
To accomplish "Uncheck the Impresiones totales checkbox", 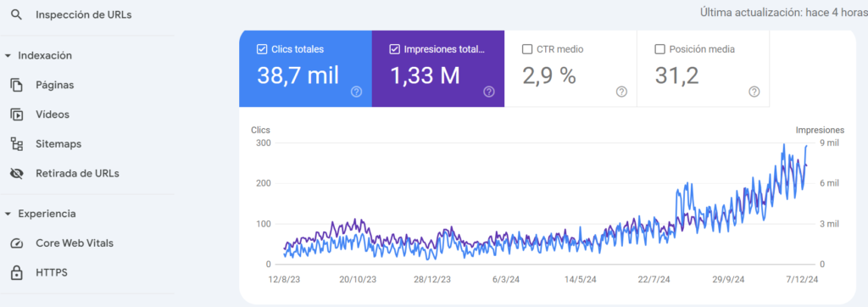I will pyautogui.click(x=395, y=49).
